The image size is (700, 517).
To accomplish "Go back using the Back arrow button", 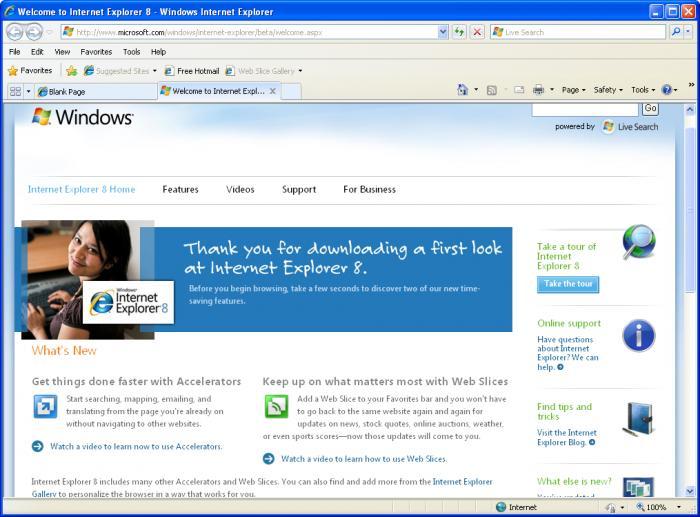I will click(15, 32).
